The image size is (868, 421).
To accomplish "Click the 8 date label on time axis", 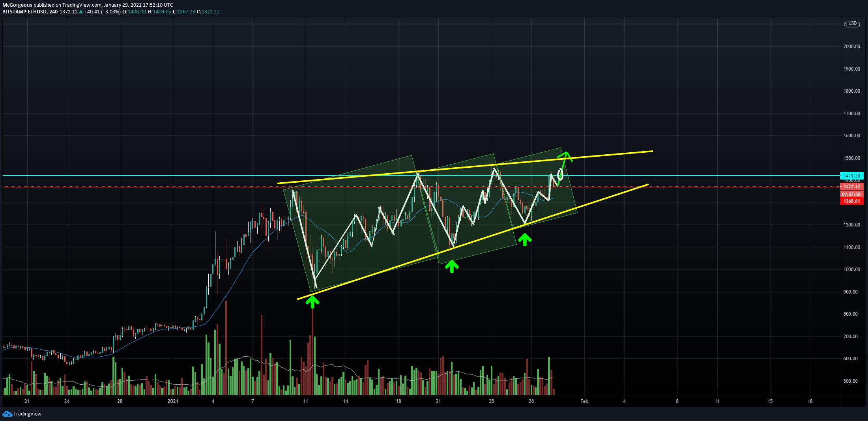I will [677, 401].
